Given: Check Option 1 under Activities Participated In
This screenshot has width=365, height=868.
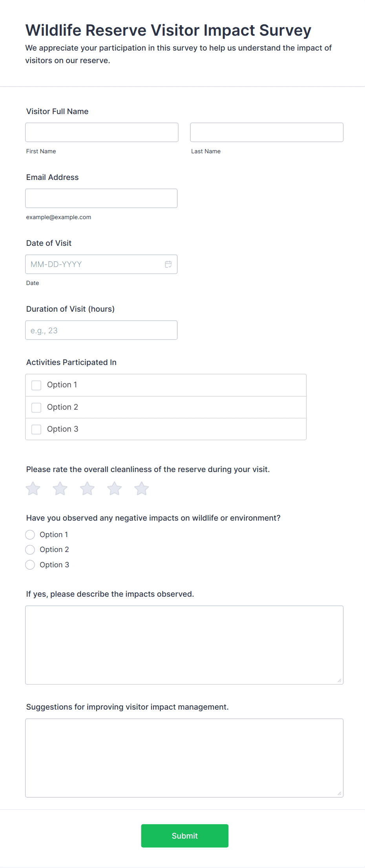Looking at the screenshot, I should click(x=36, y=385).
